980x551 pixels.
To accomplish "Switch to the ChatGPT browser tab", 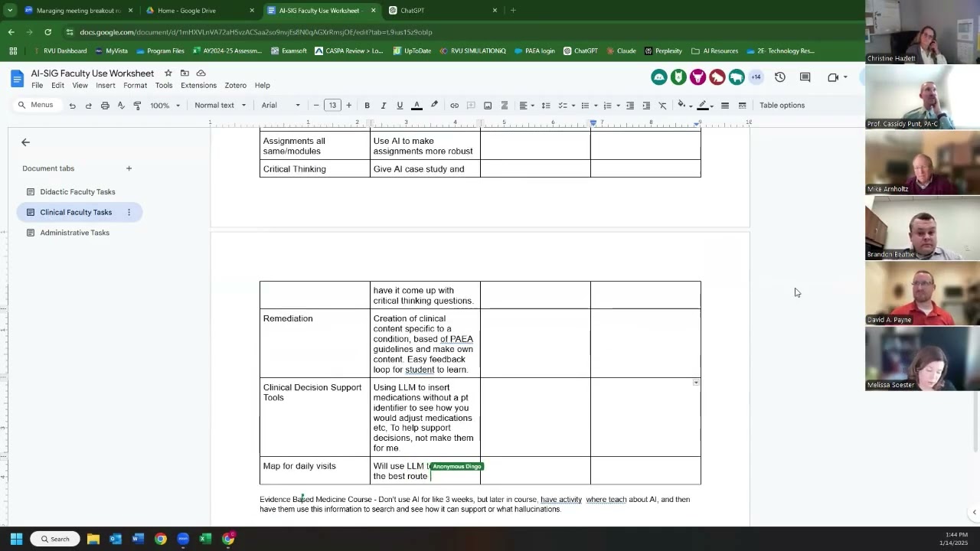I will [x=443, y=11].
